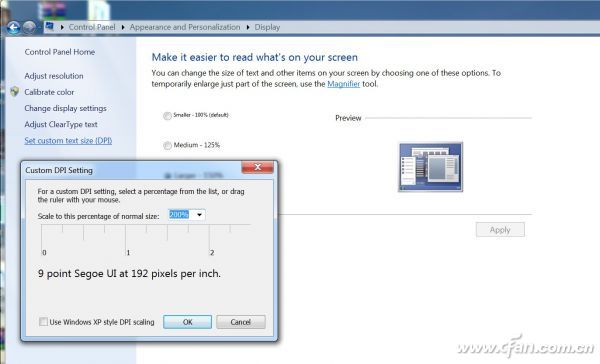Screen dimensions: 600x364
Task: Close the Custom DPI Setting dialog
Action: [x=258, y=167]
